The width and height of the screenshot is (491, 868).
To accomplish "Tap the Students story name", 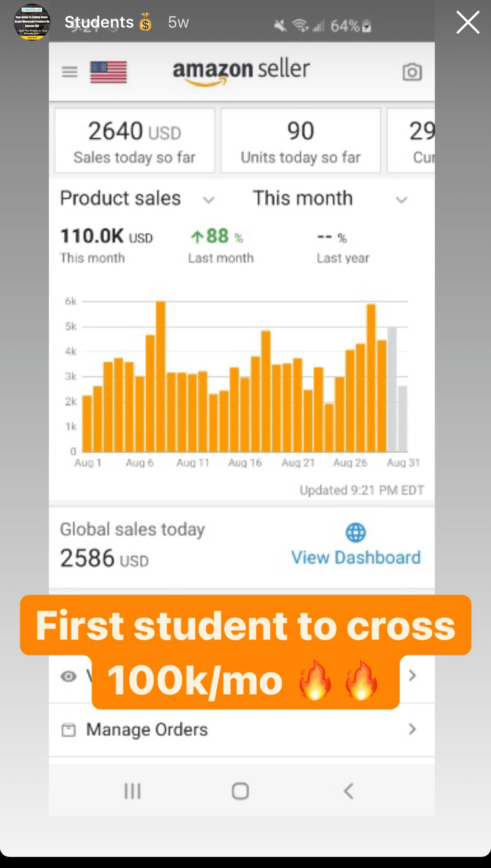I will [x=99, y=22].
